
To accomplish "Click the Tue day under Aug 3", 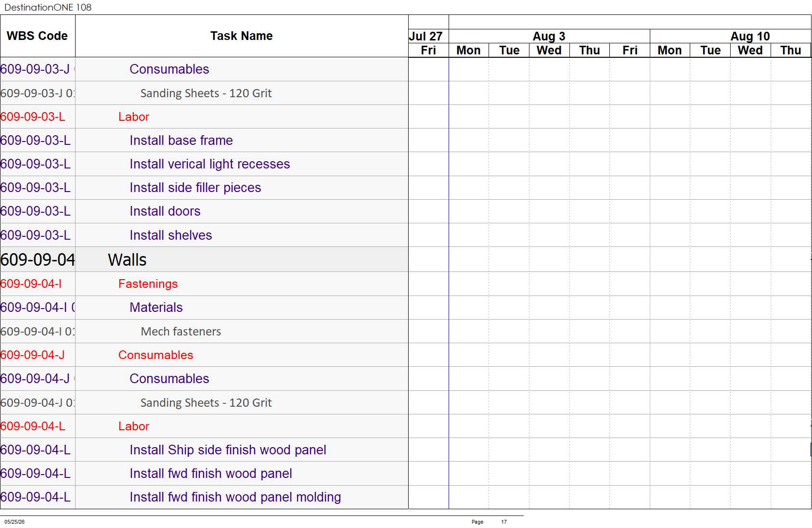I will tap(509, 50).
